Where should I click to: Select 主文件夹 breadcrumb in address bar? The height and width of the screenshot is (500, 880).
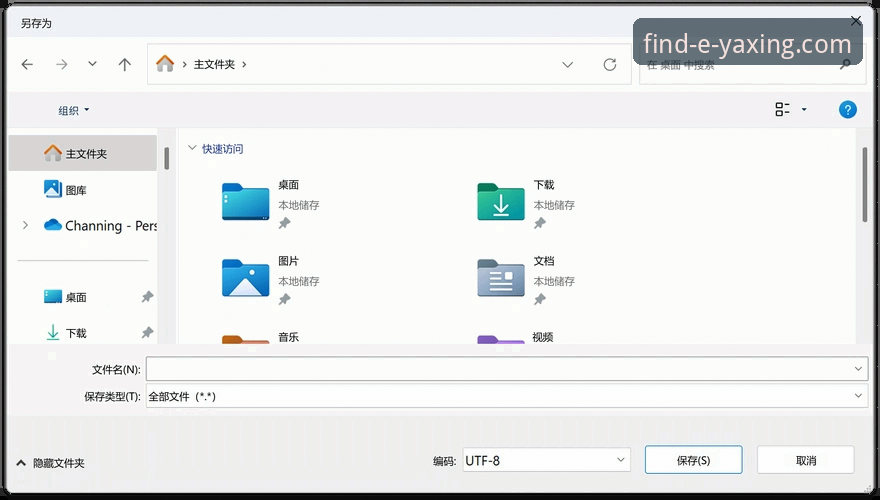tap(214, 65)
